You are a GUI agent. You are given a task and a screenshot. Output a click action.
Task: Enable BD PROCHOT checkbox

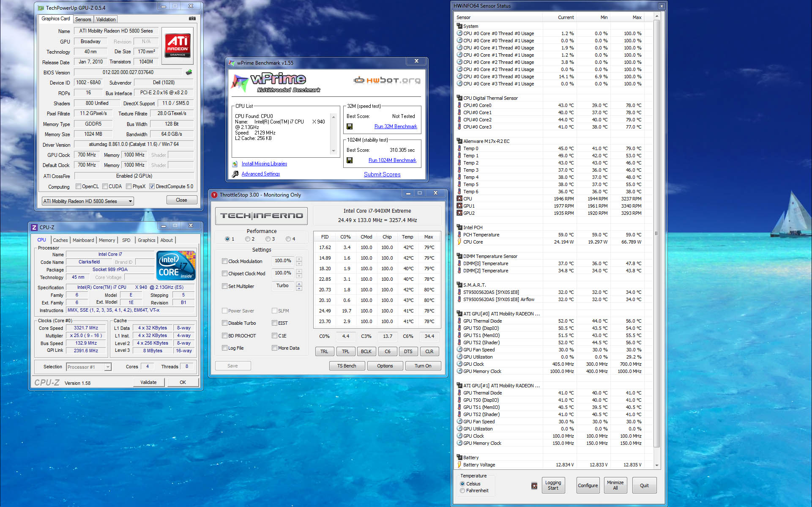[225, 336]
